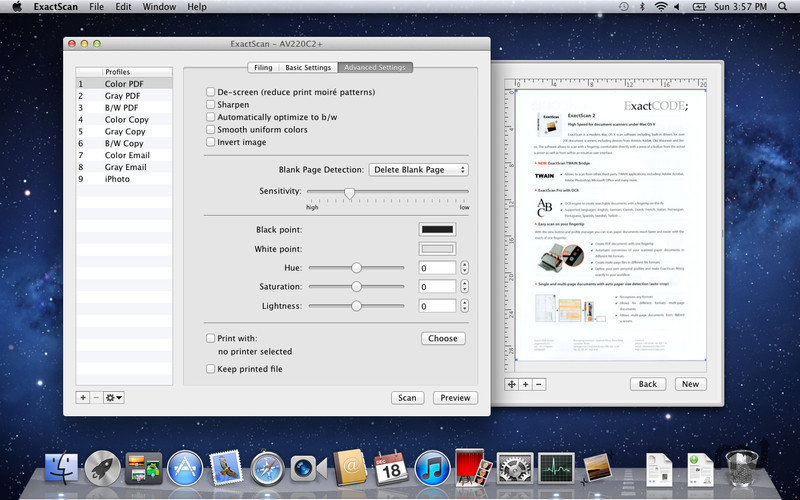Screen dimensions: 800x500
Task: Launch Safari compass from the Dock
Action: pyautogui.click(x=267, y=468)
